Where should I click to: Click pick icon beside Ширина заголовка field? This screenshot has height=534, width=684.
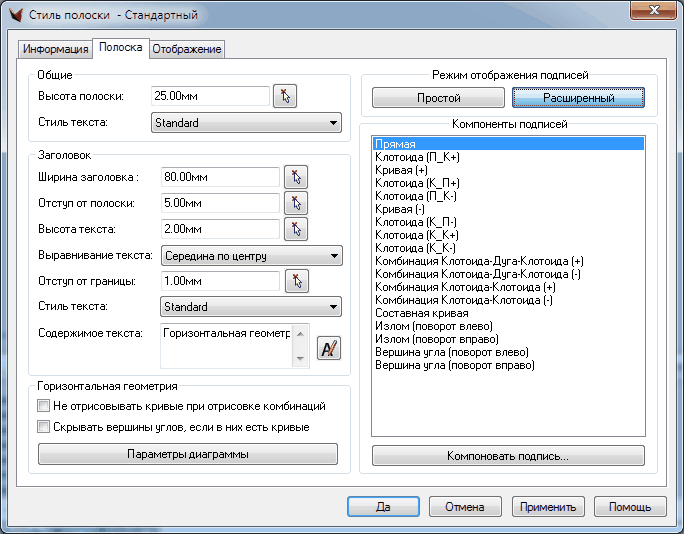click(295, 177)
